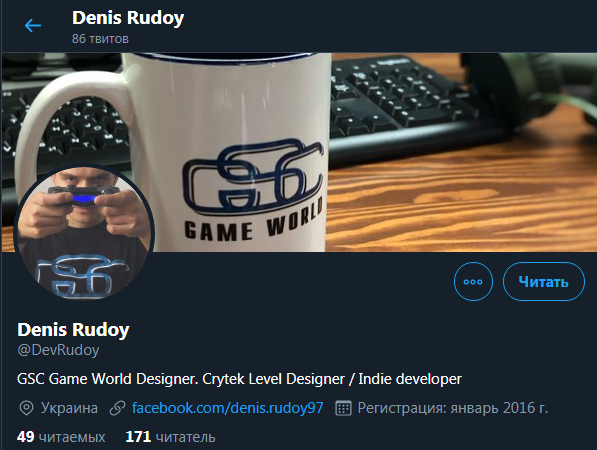Click the top header title Denis Rudoy
The image size is (597, 450).
point(128,18)
